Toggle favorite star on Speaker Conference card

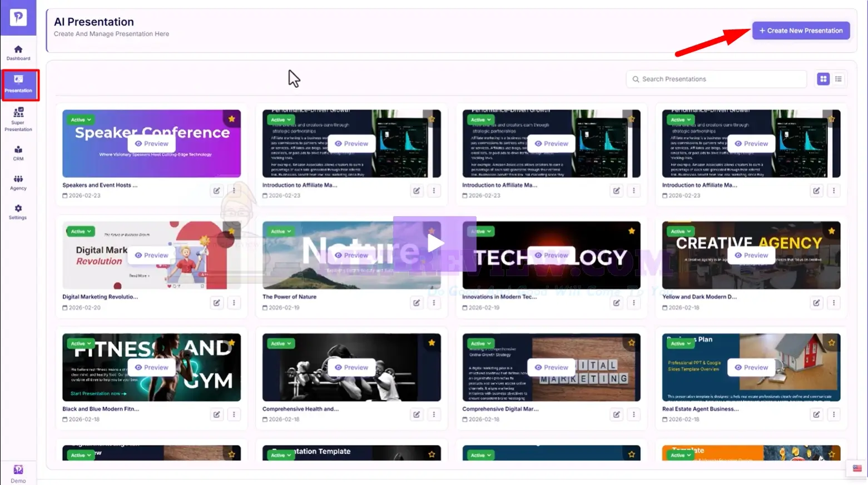point(232,119)
